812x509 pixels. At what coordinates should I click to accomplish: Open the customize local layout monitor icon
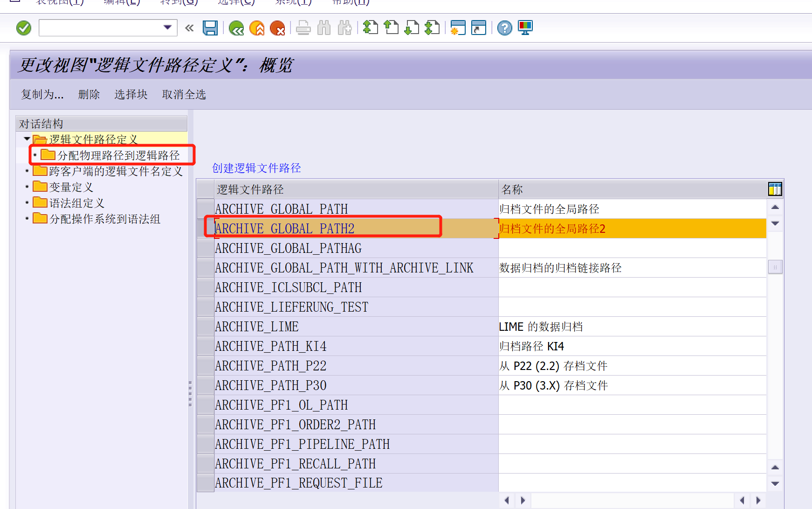(x=525, y=28)
